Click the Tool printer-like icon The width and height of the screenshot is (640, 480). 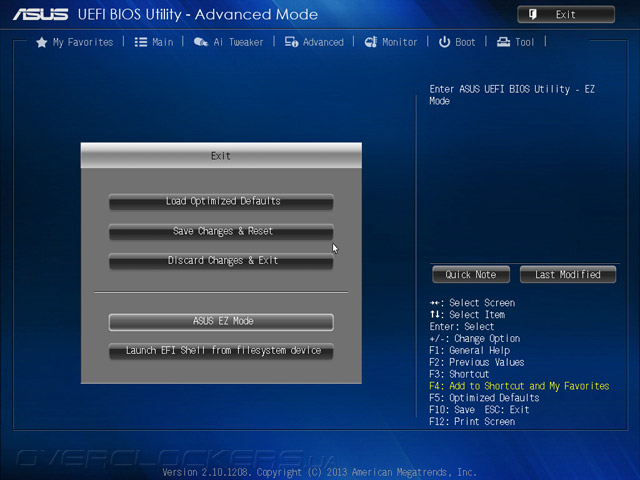pyautogui.click(x=503, y=42)
